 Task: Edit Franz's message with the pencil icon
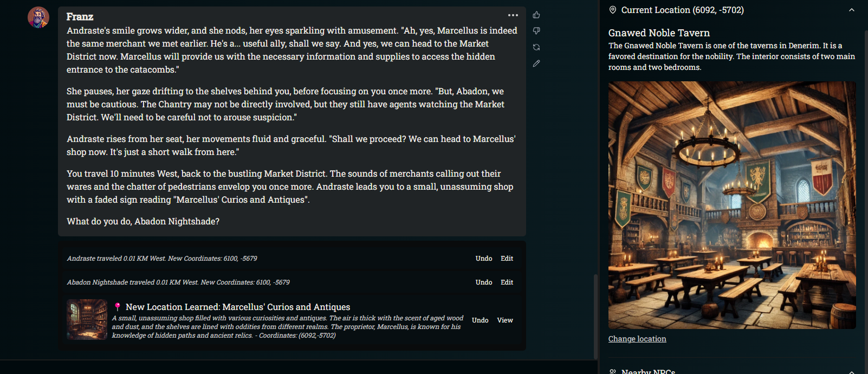(x=536, y=63)
